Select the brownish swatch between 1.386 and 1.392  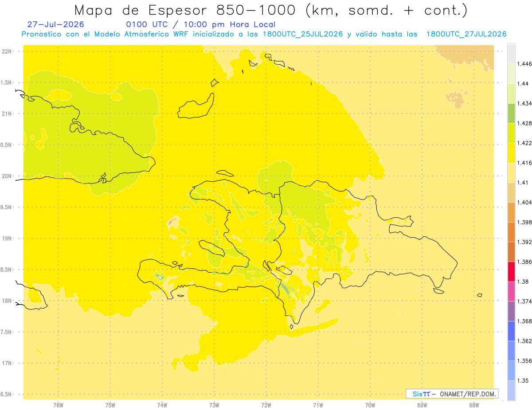tap(511, 252)
